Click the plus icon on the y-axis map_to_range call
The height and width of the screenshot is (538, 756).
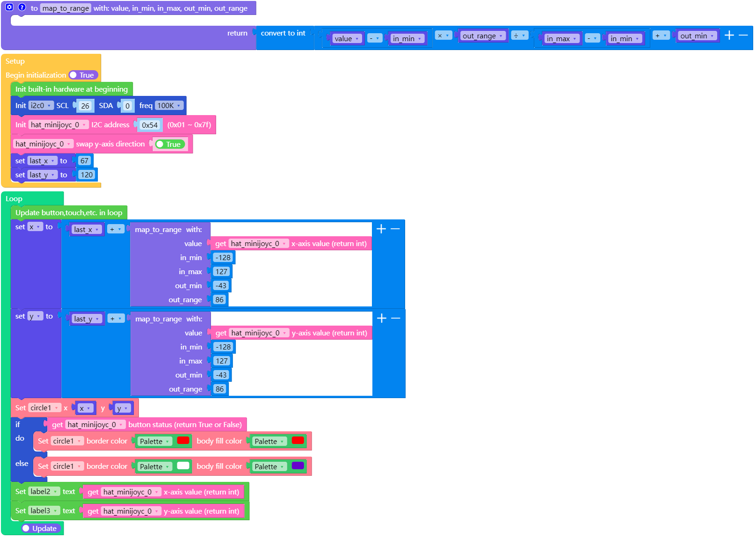381,318
